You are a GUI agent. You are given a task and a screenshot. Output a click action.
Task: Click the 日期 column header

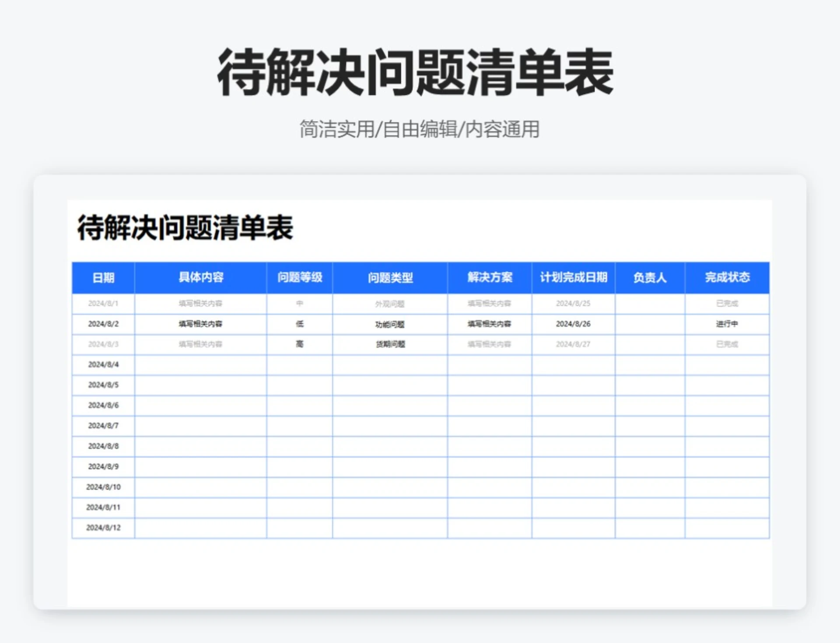[x=103, y=278]
